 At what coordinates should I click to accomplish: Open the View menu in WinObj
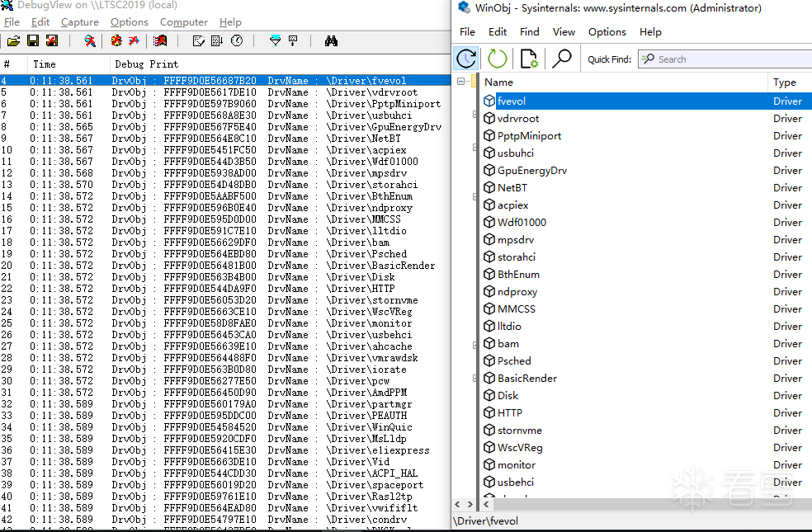click(x=564, y=32)
